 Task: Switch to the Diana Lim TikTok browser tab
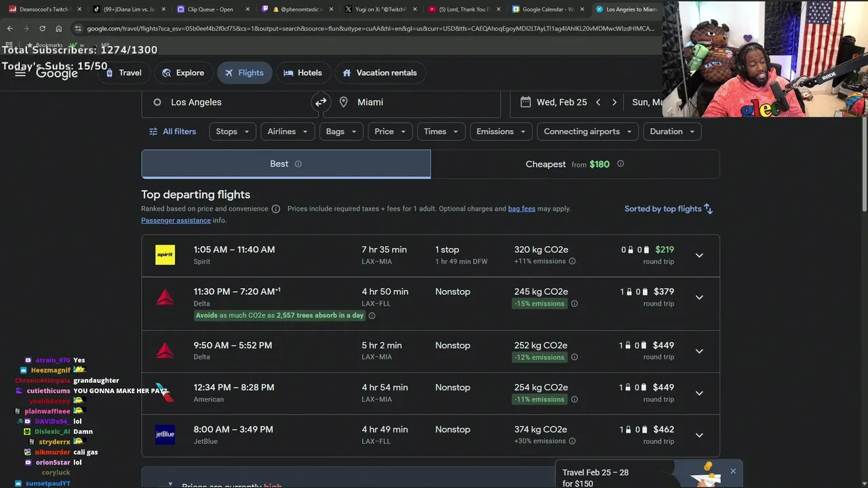click(x=129, y=9)
